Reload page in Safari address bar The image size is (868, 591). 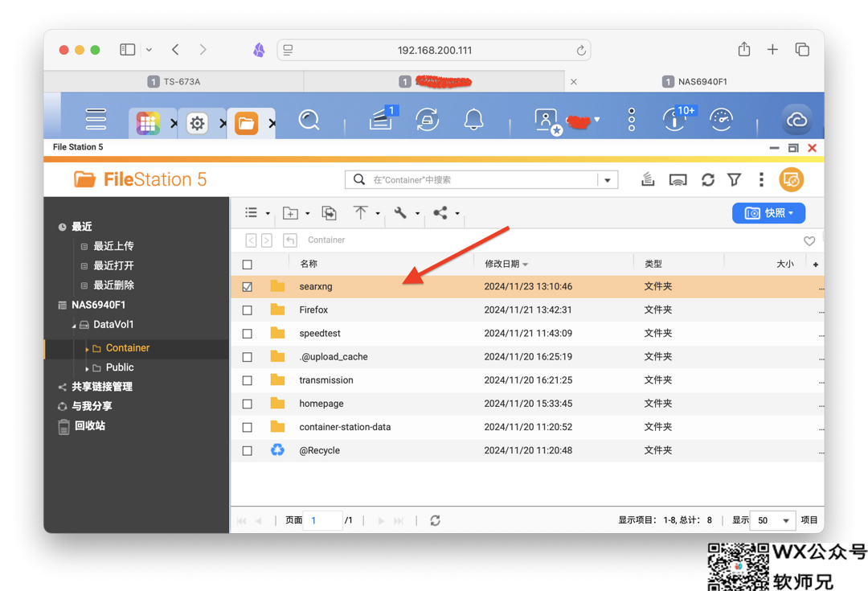581,51
